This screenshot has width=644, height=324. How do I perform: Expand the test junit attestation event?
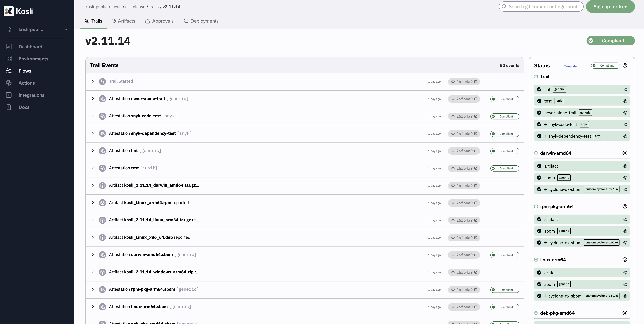coord(93,168)
